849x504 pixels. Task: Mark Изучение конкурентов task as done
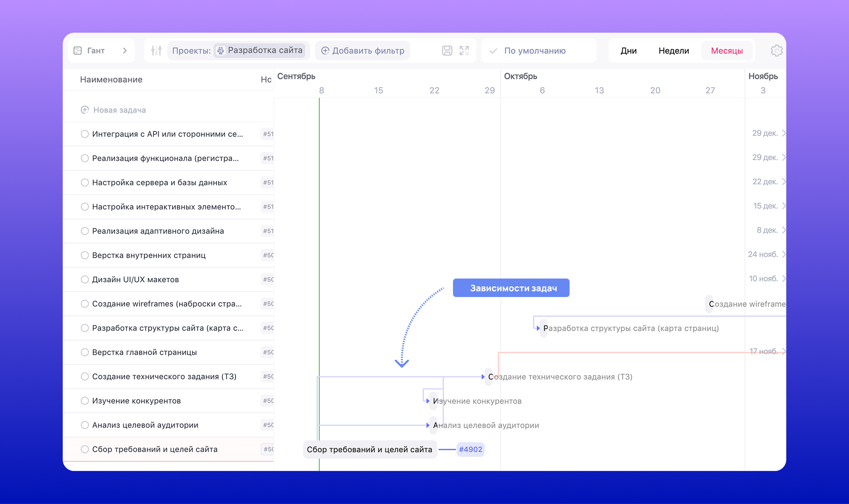coord(85,401)
